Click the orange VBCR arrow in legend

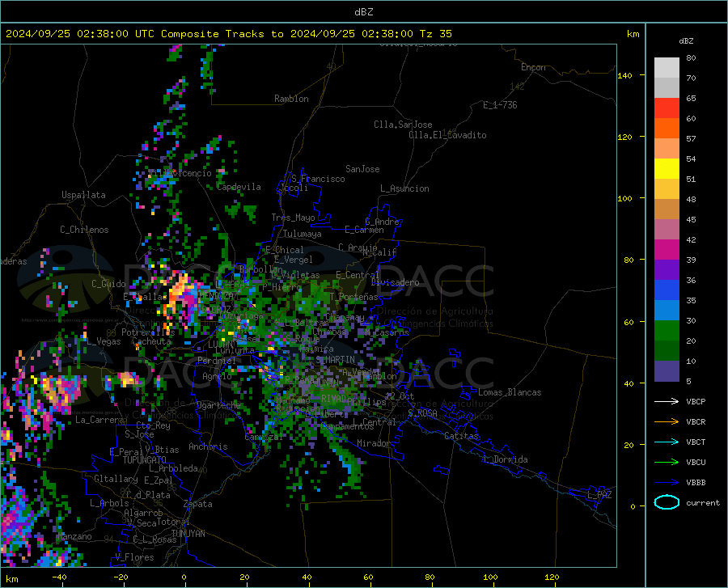[667, 422]
